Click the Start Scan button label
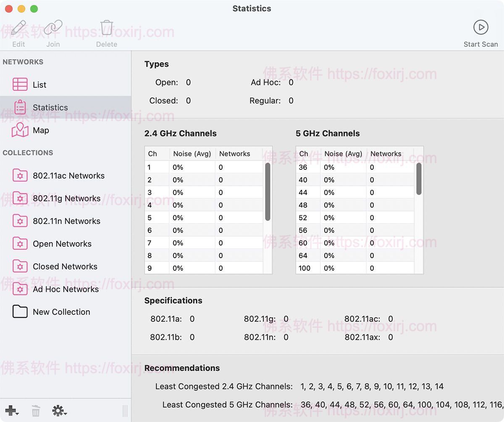Viewport: 504px width, 422px height. 480,44
